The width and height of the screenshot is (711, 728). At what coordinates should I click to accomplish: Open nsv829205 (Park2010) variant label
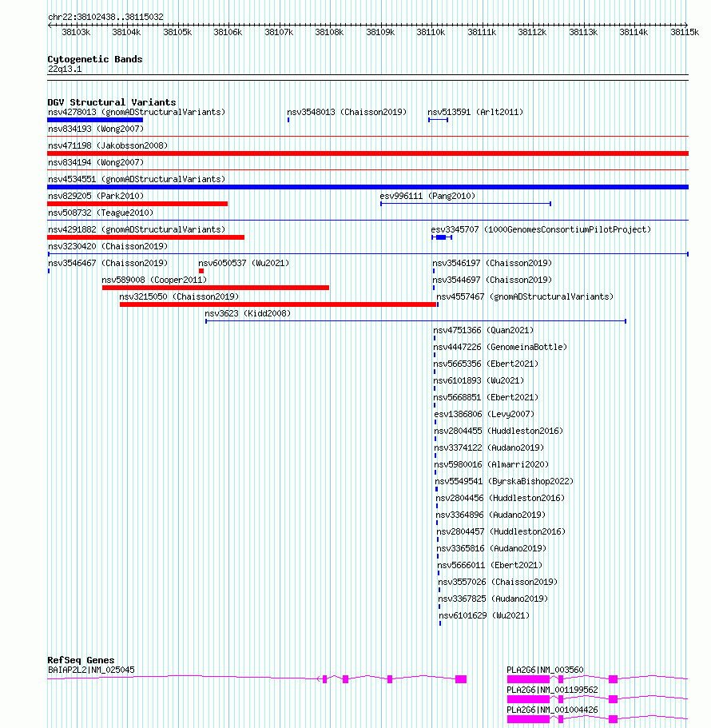tap(96, 196)
